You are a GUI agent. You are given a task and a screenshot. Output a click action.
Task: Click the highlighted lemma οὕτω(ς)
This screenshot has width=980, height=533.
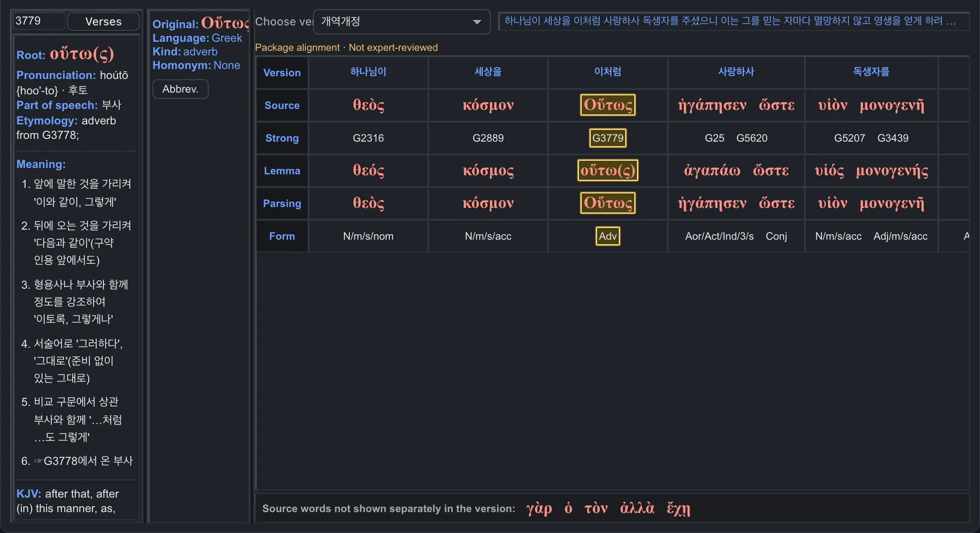point(608,170)
